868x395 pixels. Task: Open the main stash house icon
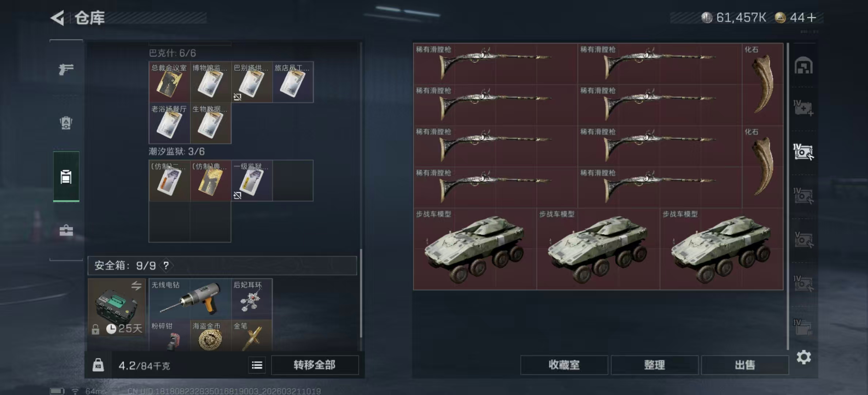[x=803, y=65]
